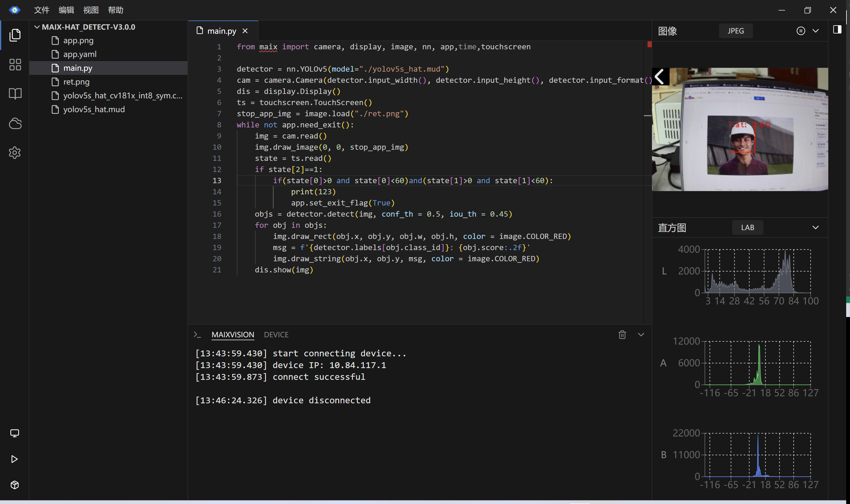Open ret.png in the file tree
Screen dimensions: 850x504
click(x=108, y=82)
